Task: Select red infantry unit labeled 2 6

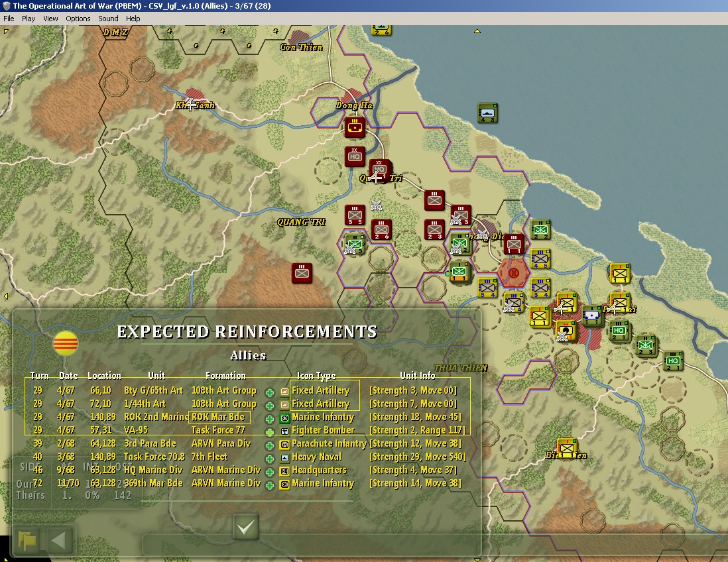Action: pyautogui.click(x=382, y=230)
